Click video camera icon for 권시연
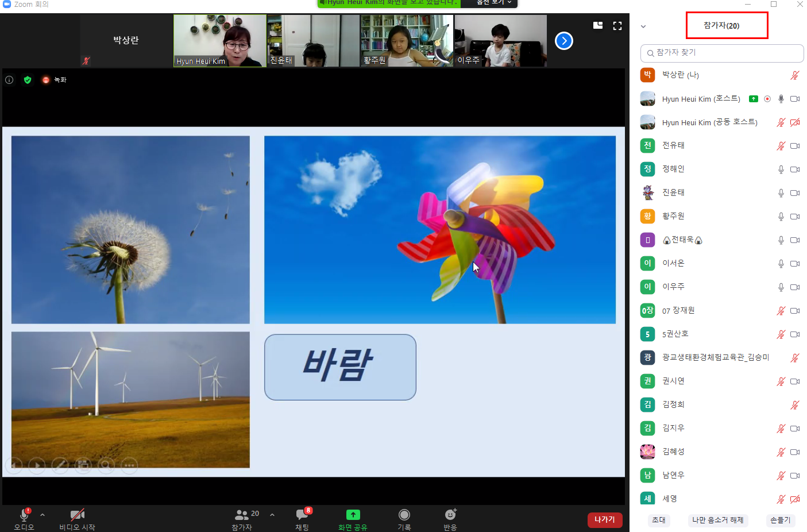 pyautogui.click(x=795, y=381)
